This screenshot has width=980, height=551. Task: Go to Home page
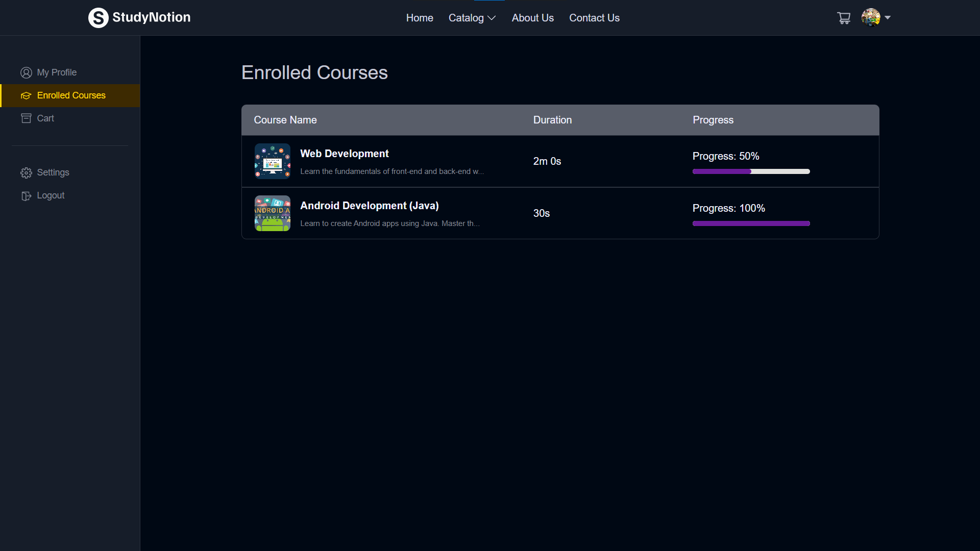(420, 18)
